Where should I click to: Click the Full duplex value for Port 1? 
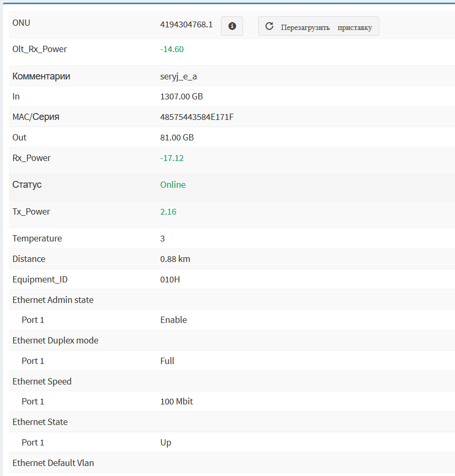click(x=167, y=361)
